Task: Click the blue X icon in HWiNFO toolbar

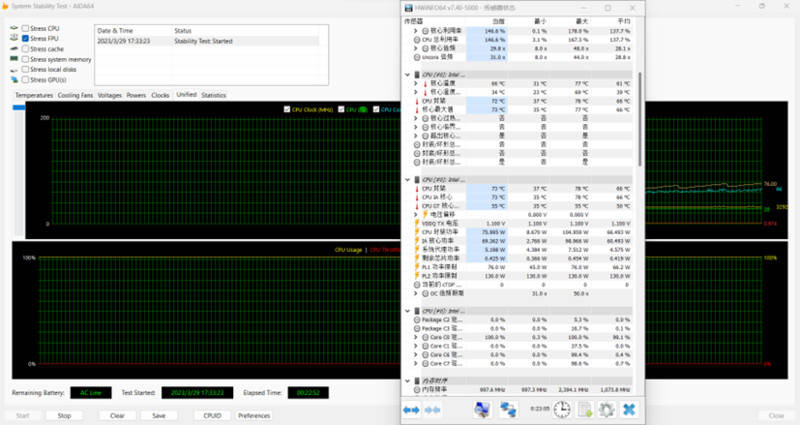Action: tap(629, 409)
